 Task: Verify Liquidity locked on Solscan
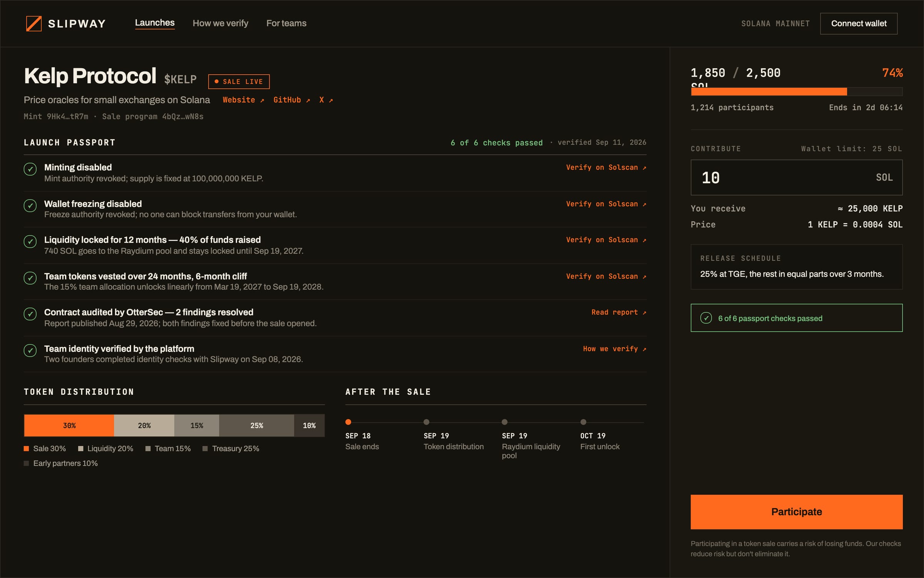point(606,240)
